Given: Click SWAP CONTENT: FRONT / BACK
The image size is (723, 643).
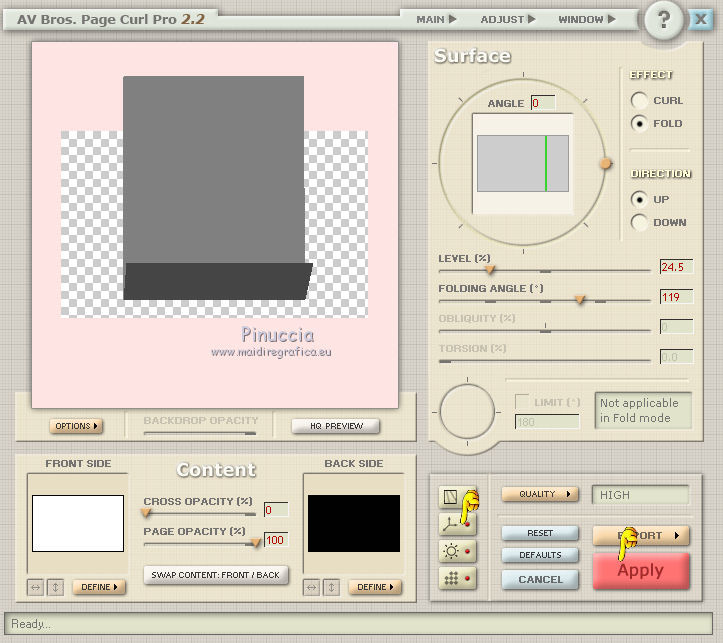Looking at the screenshot, I should coord(216,575).
